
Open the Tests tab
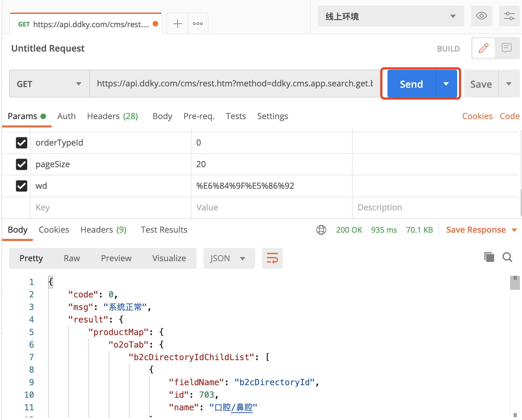point(236,116)
